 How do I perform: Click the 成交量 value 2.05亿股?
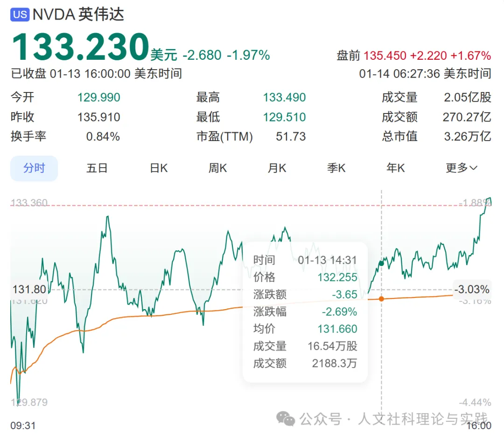click(x=468, y=98)
